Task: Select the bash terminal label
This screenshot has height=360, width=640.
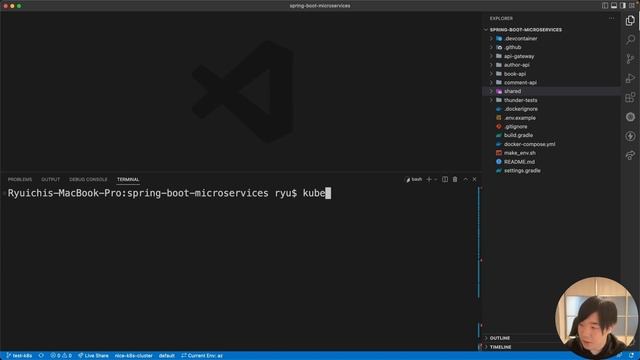Action: (x=413, y=179)
